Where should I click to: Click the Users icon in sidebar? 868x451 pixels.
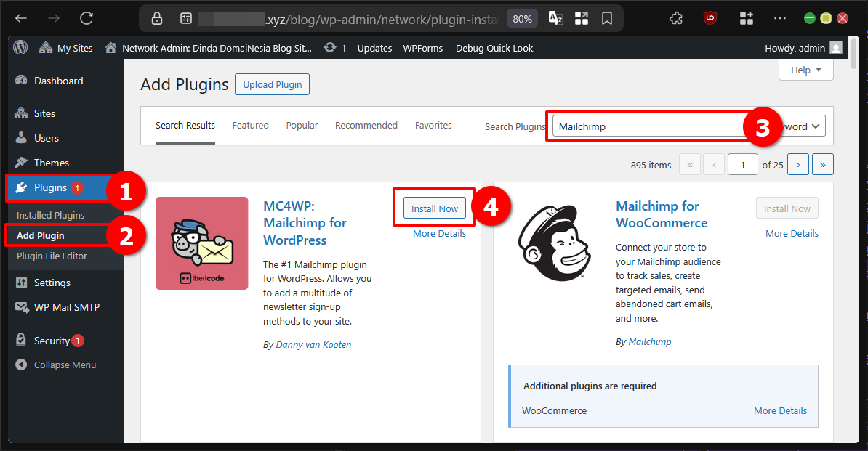tap(20, 138)
